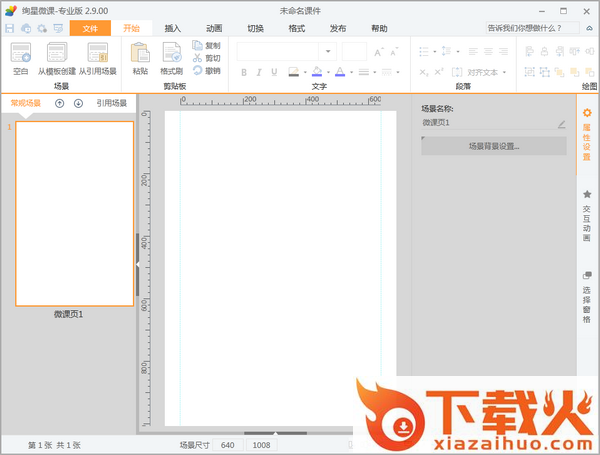600x455 pixels.
Task: Click Undo (撤销)
Action: [207, 70]
